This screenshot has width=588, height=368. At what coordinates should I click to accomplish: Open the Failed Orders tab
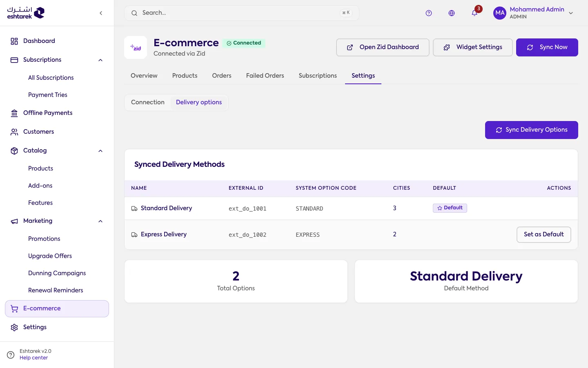click(265, 76)
